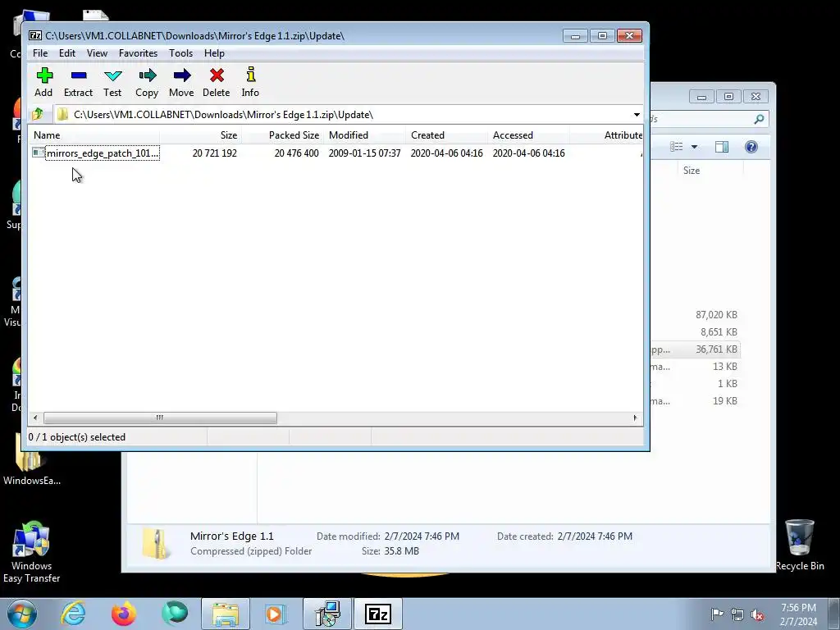Click change view icon in Explorer window
The height and width of the screenshot is (630, 840).
[677, 147]
